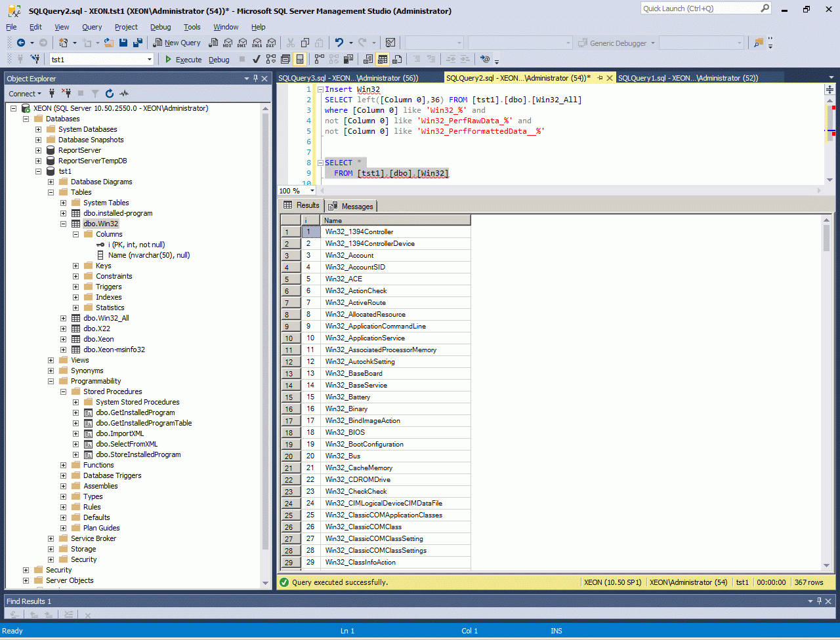Open a new DMX query

[242, 43]
